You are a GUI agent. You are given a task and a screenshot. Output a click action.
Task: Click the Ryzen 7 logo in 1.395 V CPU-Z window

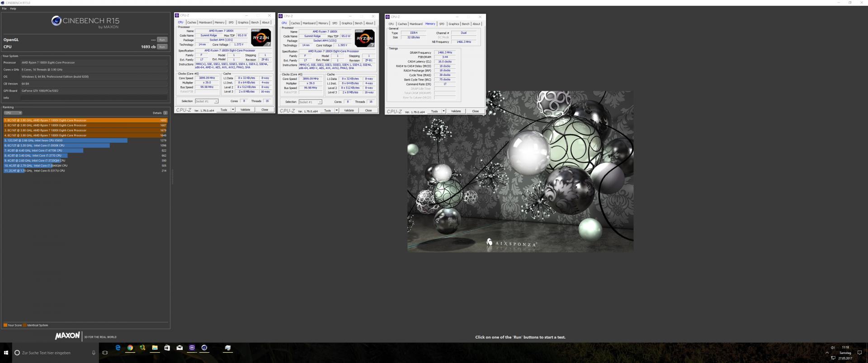point(364,38)
